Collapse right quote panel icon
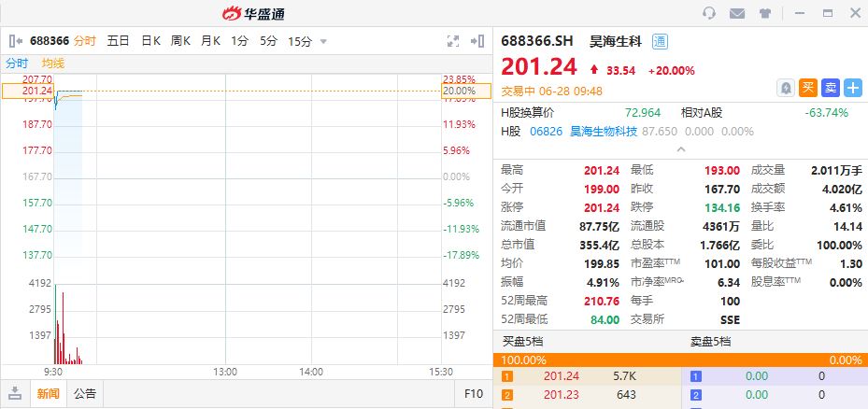 (x=477, y=41)
